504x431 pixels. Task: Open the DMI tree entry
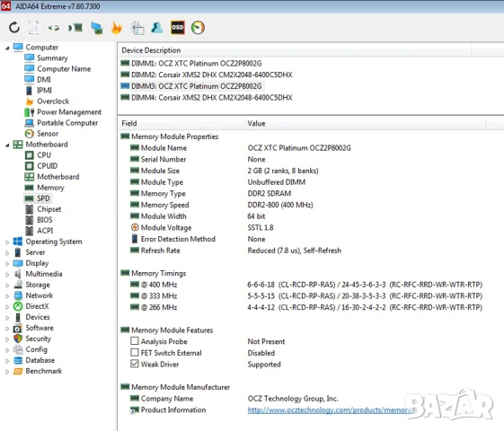tap(44, 80)
